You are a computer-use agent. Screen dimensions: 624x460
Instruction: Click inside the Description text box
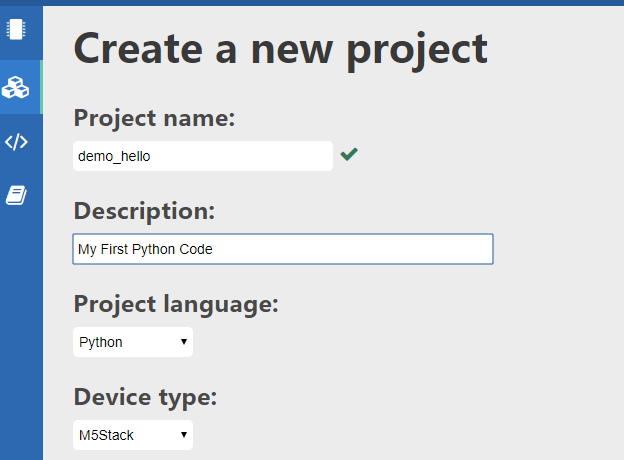pyautogui.click(x=283, y=249)
